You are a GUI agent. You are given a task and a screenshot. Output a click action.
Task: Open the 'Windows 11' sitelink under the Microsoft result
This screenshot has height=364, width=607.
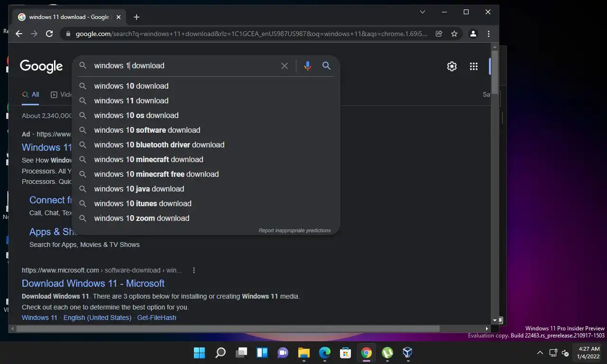point(39,318)
